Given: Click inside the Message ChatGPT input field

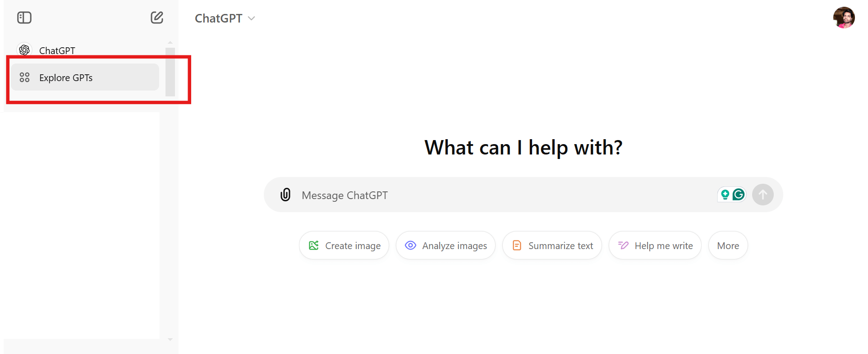Looking at the screenshot, I should (x=451, y=195).
